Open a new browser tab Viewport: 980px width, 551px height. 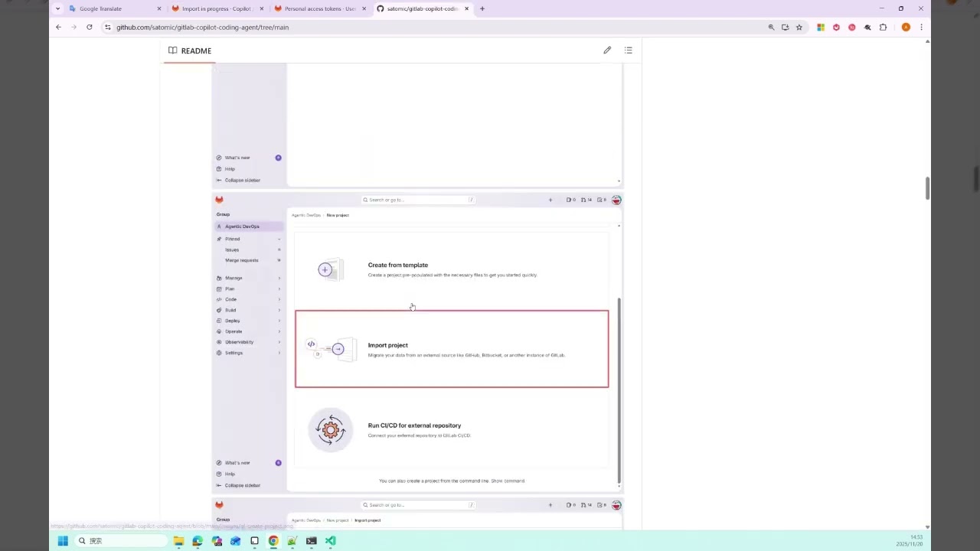pyautogui.click(x=482, y=8)
